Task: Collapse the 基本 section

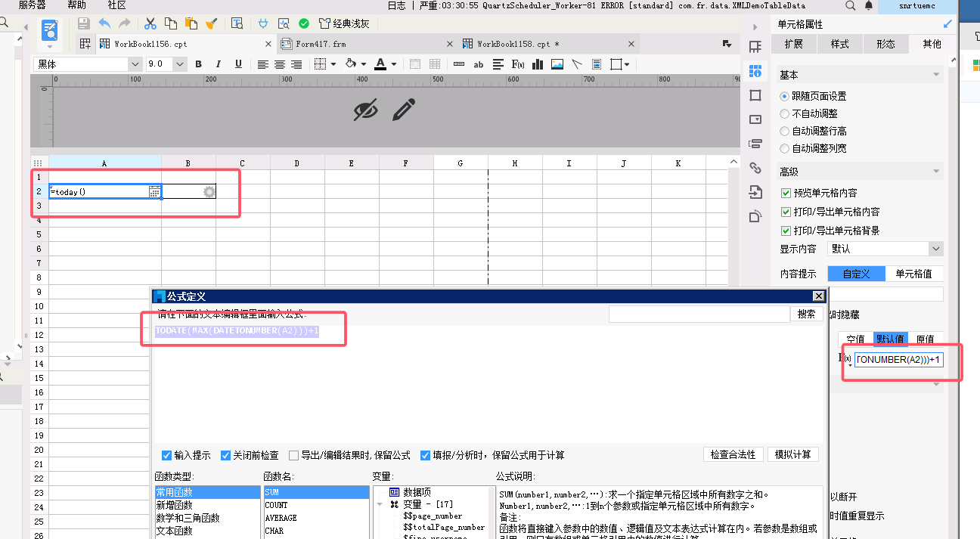Action: click(x=936, y=75)
